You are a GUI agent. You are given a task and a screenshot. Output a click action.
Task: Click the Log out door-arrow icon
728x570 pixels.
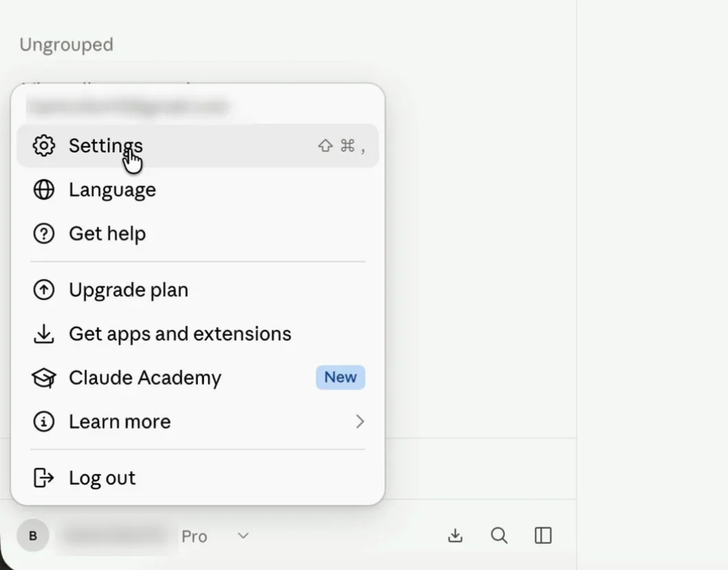tap(44, 478)
